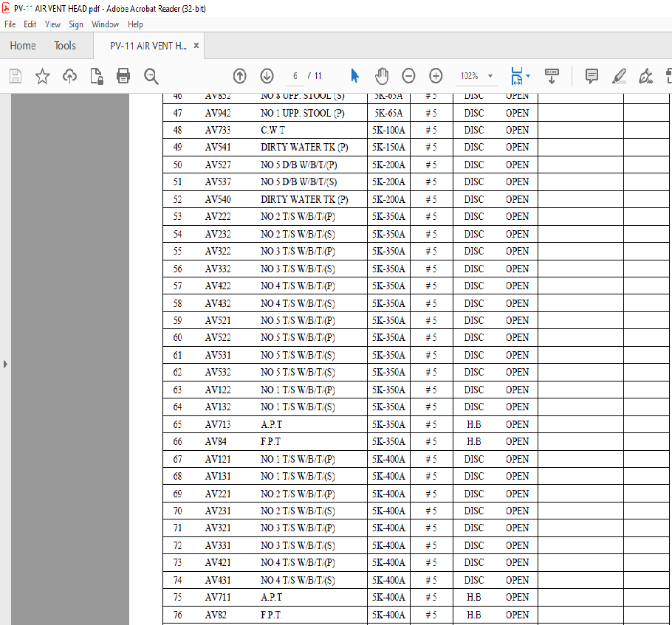This screenshot has width=672, height=625.
Task: Activate the hand pan tool
Action: pyautogui.click(x=381, y=76)
